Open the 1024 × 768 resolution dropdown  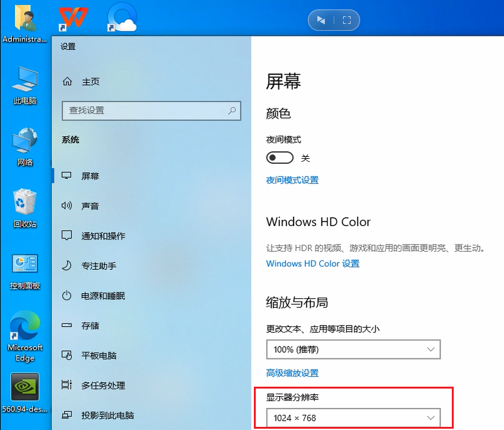pyautogui.click(x=353, y=417)
